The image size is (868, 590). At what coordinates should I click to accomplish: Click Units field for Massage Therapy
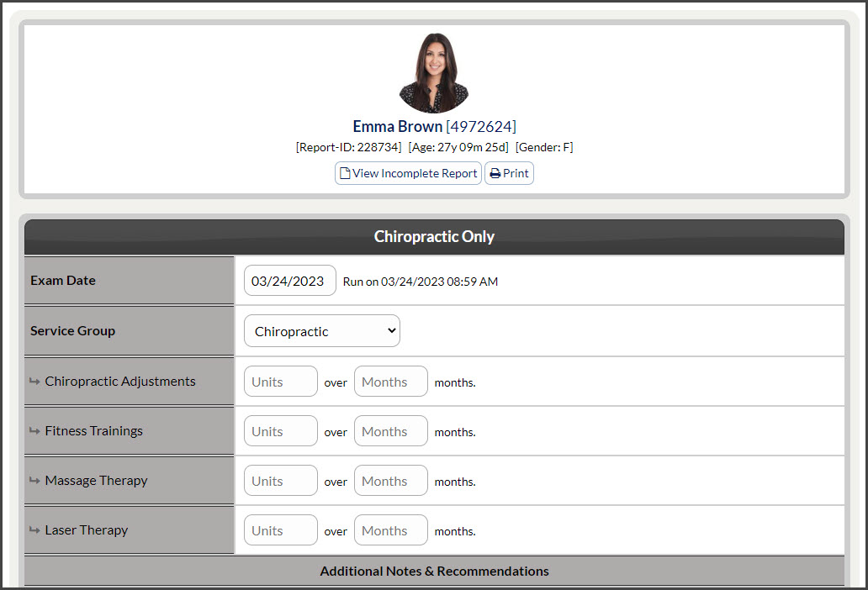[x=281, y=480]
